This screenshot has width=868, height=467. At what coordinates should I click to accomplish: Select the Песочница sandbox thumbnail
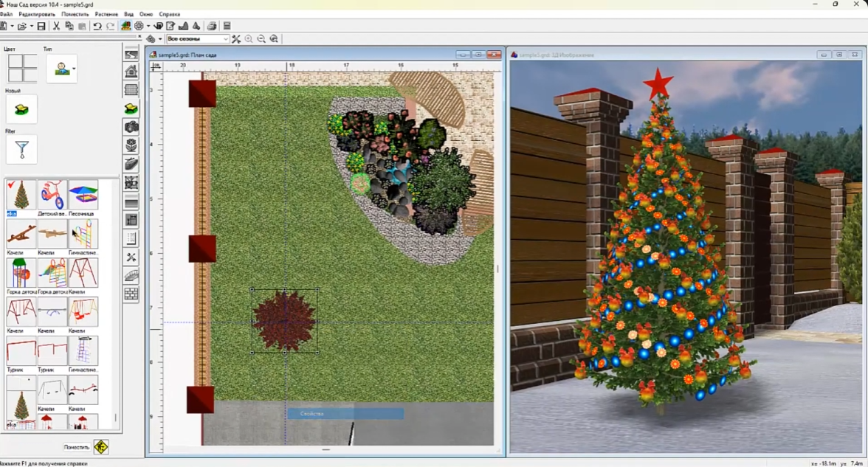pos(83,195)
